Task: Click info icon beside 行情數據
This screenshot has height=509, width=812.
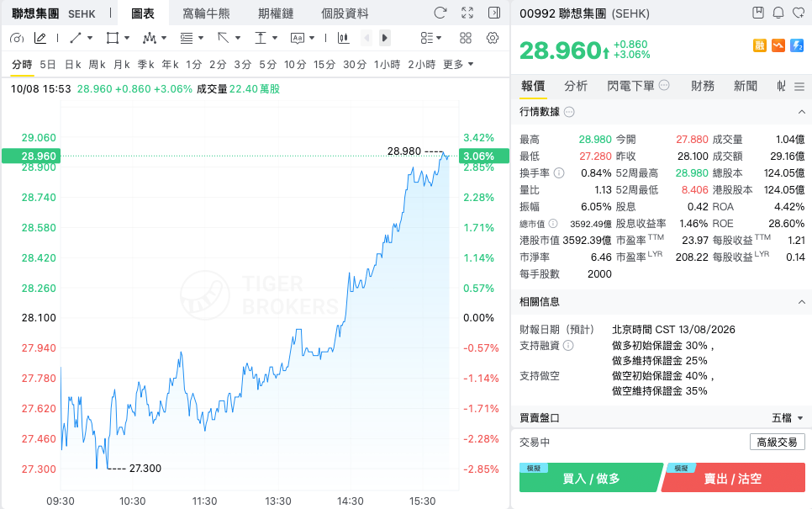Action: (x=569, y=112)
